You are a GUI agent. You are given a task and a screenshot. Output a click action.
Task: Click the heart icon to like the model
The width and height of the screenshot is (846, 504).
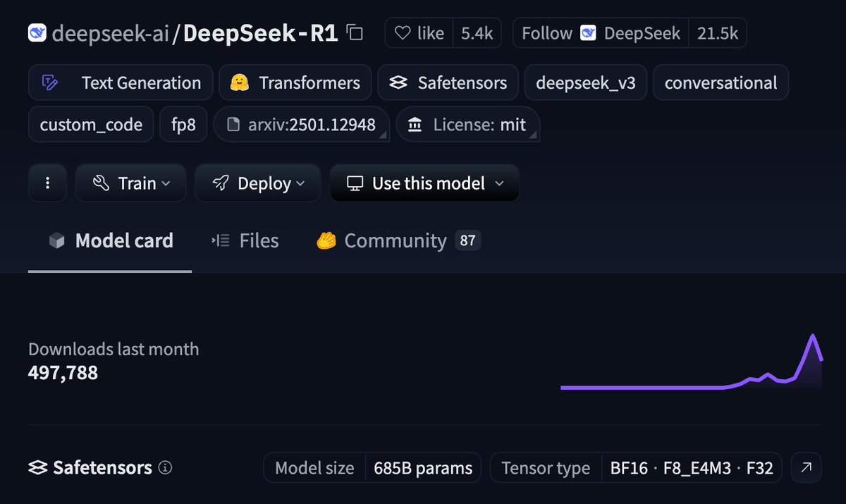[402, 32]
